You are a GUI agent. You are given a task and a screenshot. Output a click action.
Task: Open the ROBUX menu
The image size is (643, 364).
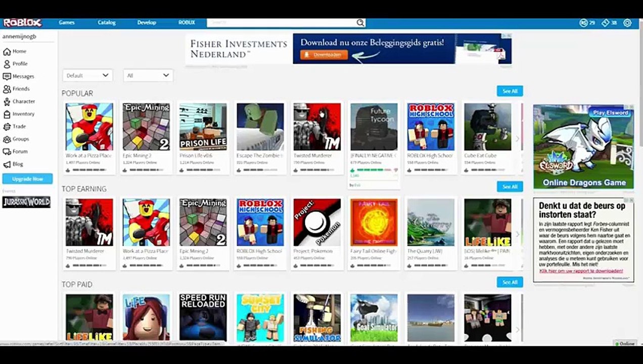187,23
